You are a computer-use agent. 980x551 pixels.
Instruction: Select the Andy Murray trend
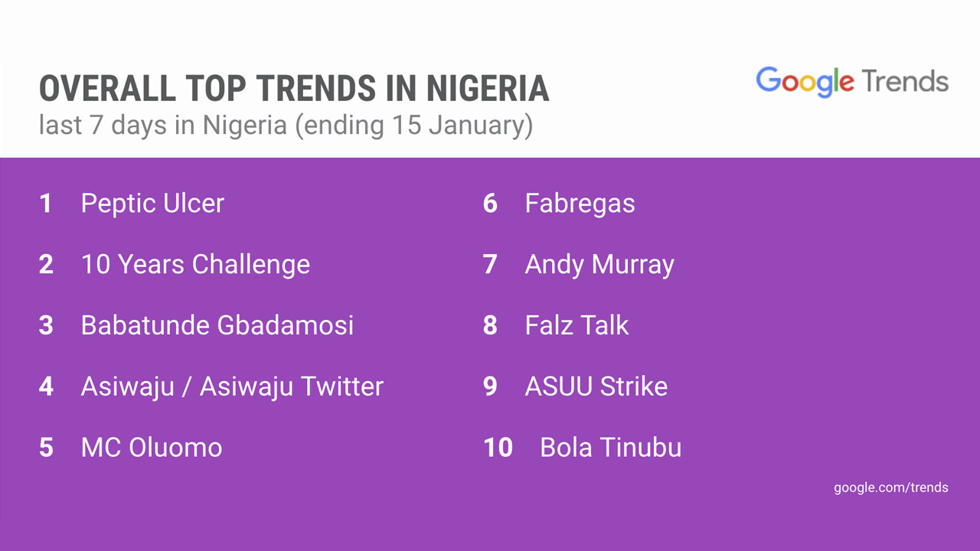[x=599, y=265]
